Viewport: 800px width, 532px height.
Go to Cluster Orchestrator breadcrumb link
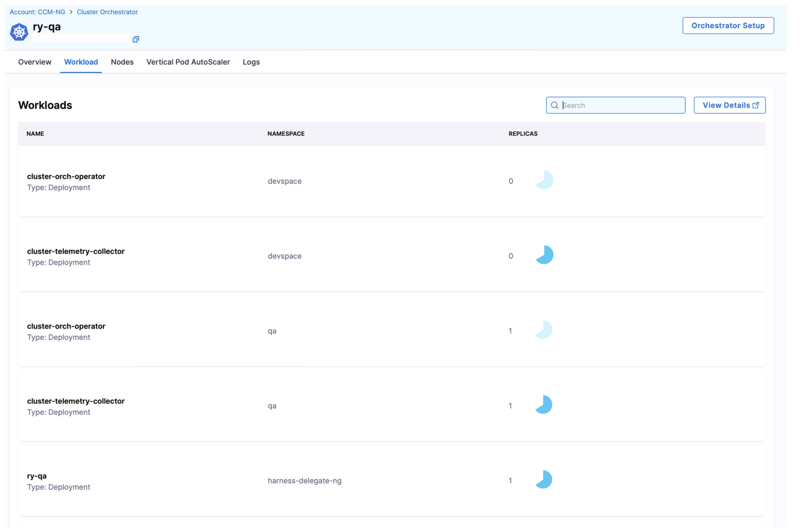107,12
